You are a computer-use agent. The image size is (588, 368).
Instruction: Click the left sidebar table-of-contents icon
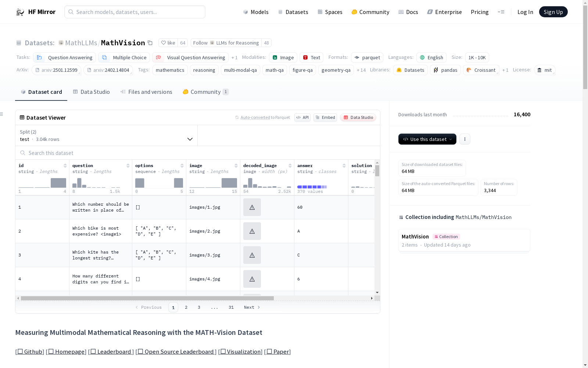tap(1, 114)
